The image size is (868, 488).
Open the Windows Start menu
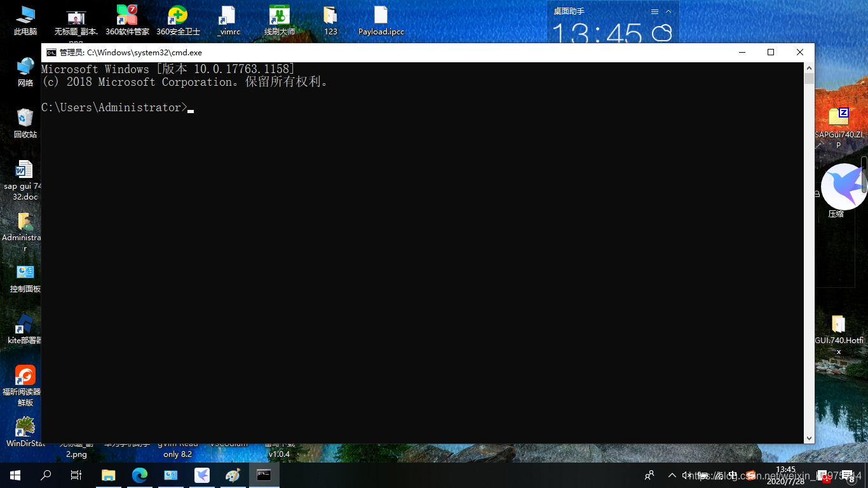pos(15,475)
